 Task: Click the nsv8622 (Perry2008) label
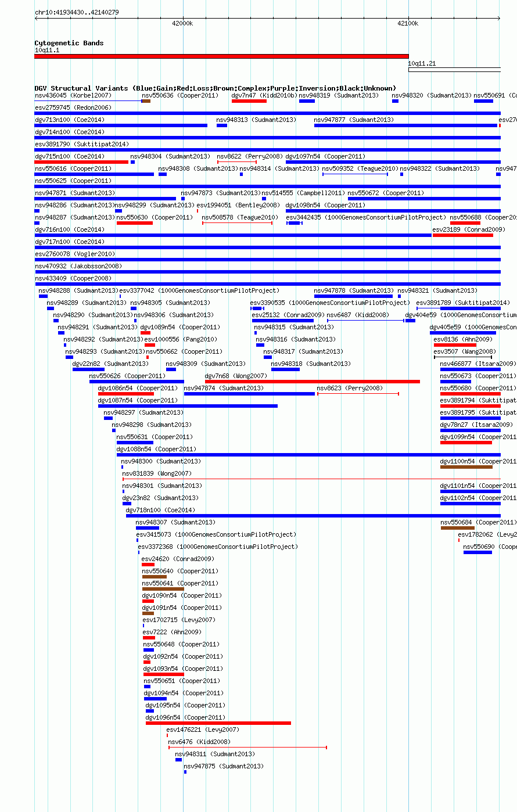[x=250, y=156]
